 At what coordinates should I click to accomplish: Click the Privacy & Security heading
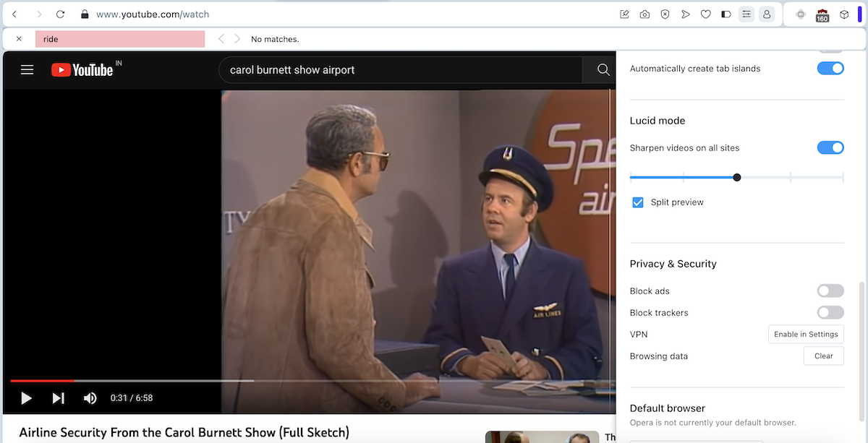[x=673, y=264]
